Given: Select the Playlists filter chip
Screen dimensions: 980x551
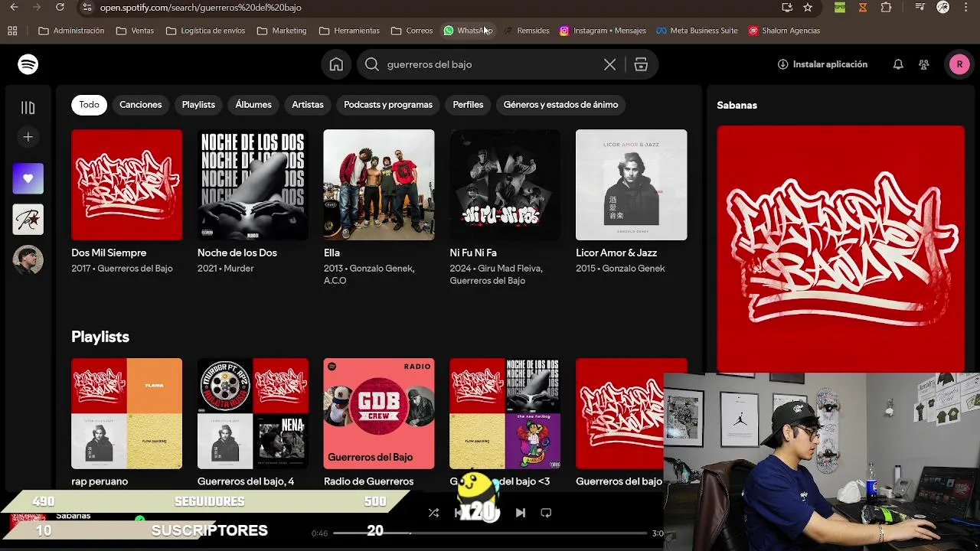Looking at the screenshot, I should click(x=198, y=105).
